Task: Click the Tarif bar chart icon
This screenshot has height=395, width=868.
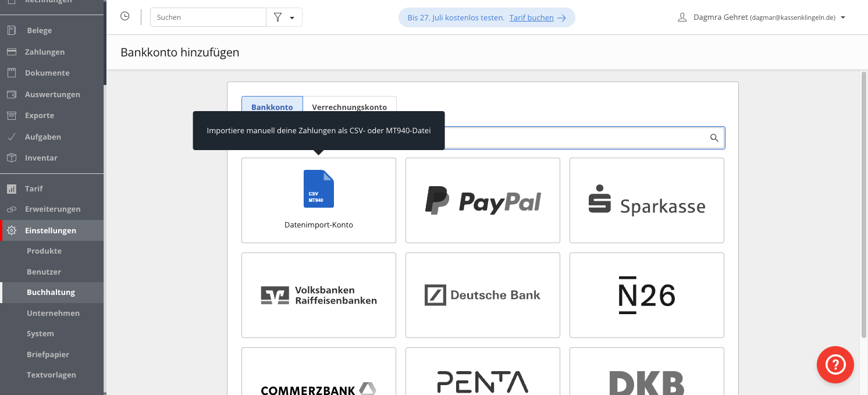Action: point(11,188)
